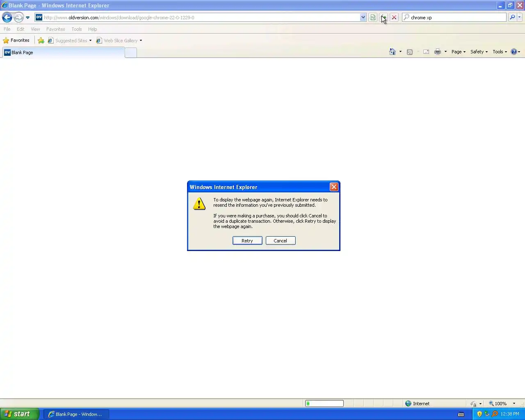The width and height of the screenshot is (525, 420).
Task: Open the Page command bar menu
Action: 458,52
